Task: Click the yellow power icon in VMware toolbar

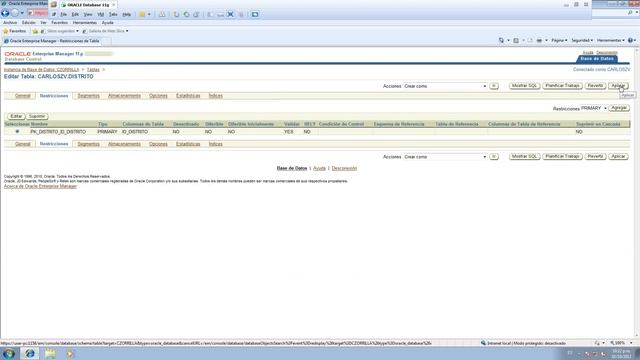Action: 142,14
